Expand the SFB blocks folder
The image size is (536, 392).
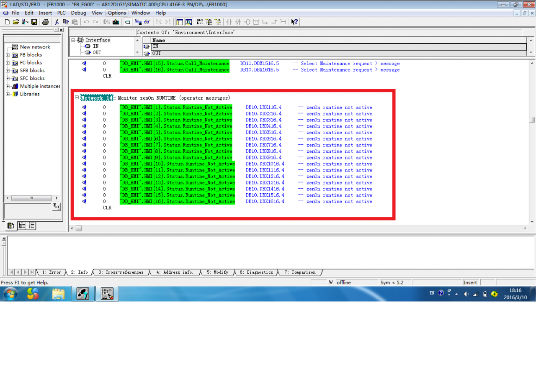tap(8, 71)
